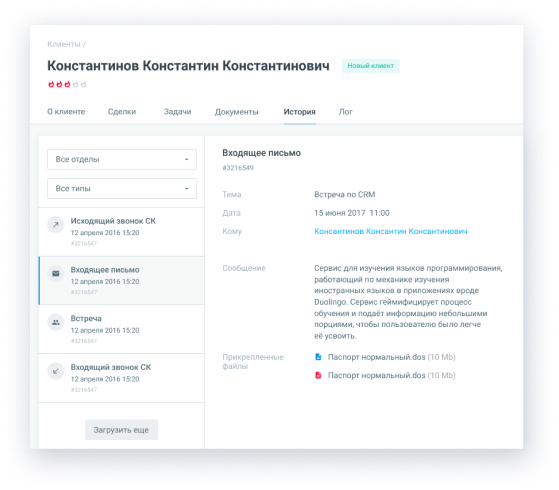This screenshot has width=559, height=490.
Task: Select the Исходящий звонок СК history entry
Action: (x=122, y=232)
